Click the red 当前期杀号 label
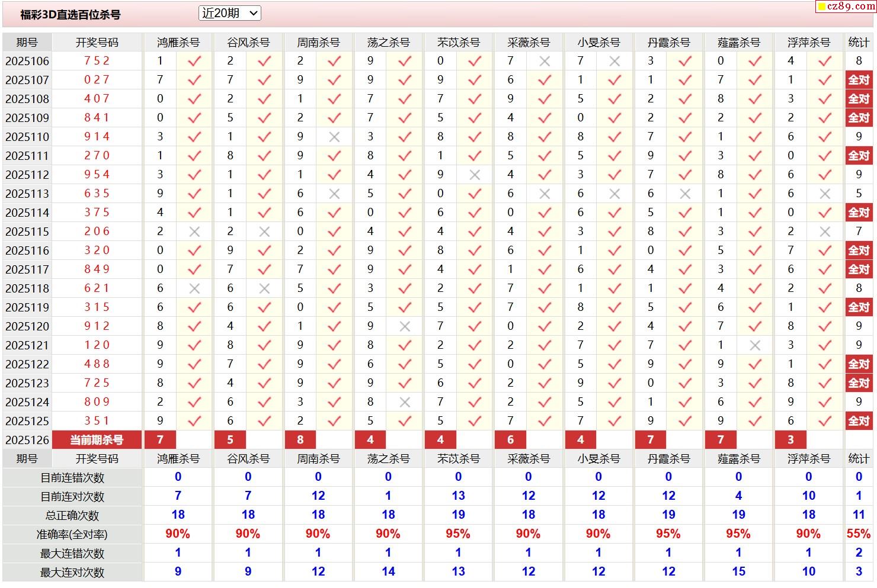This screenshot has width=877, height=588. 97,440
